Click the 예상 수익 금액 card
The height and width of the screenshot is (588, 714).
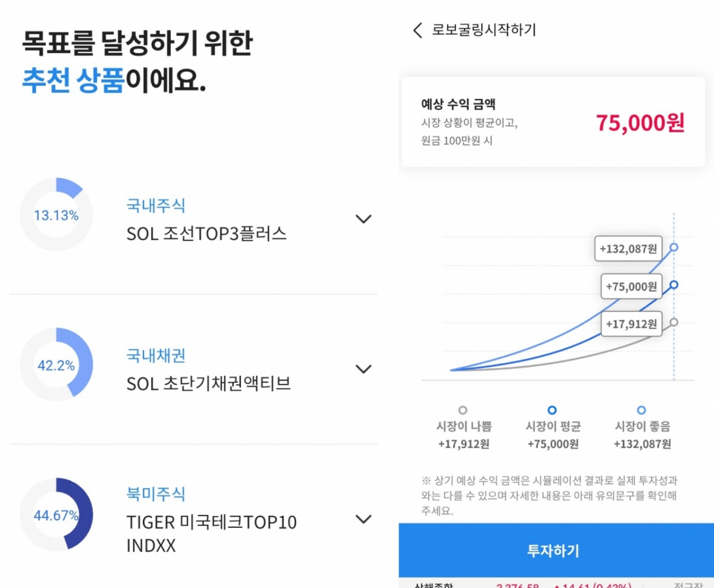tap(552, 122)
